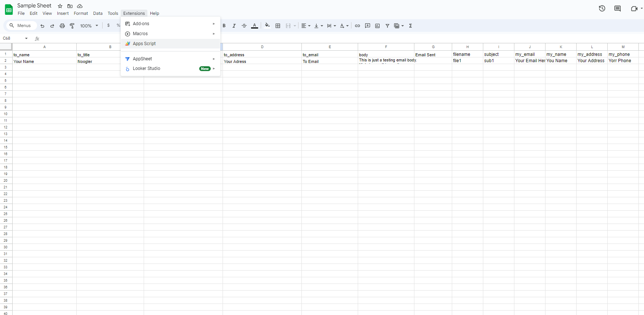Toggle italic formatting

[234, 26]
